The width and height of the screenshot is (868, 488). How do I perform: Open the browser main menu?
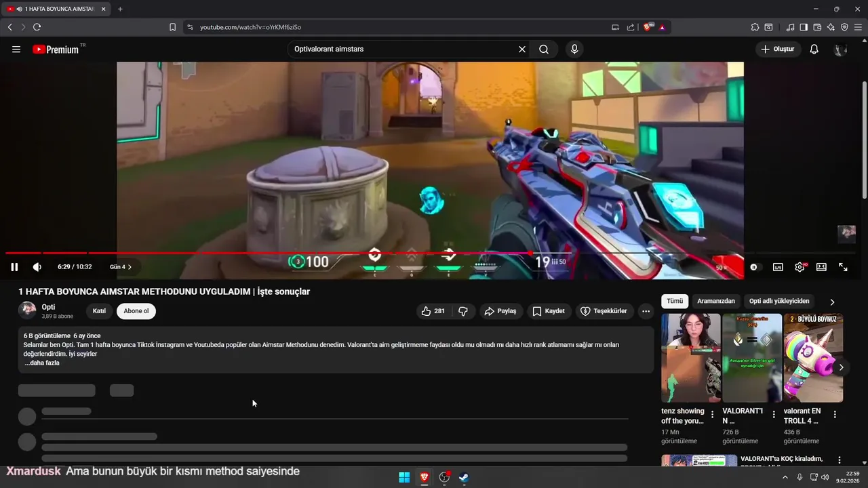(x=858, y=27)
